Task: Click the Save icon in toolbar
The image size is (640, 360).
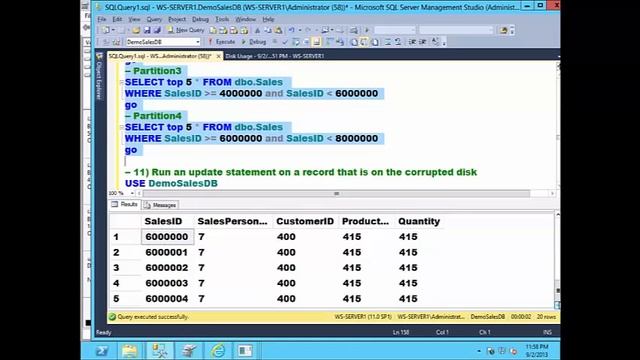Action: pyautogui.click(x=147, y=30)
